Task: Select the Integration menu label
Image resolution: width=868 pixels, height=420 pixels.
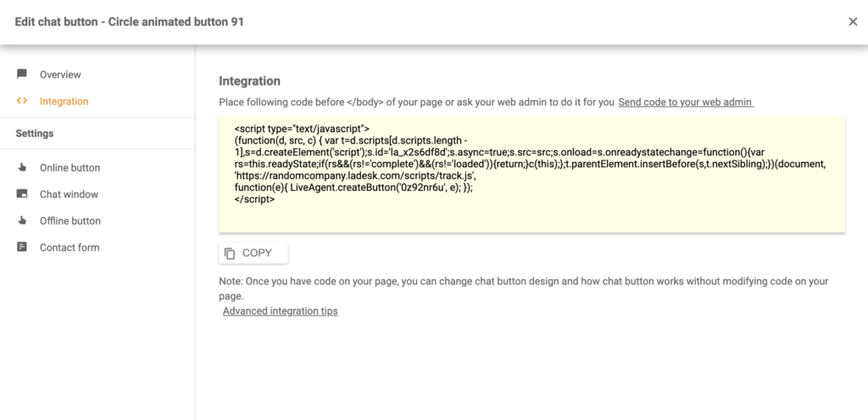Action: click(x=64, y=101)
